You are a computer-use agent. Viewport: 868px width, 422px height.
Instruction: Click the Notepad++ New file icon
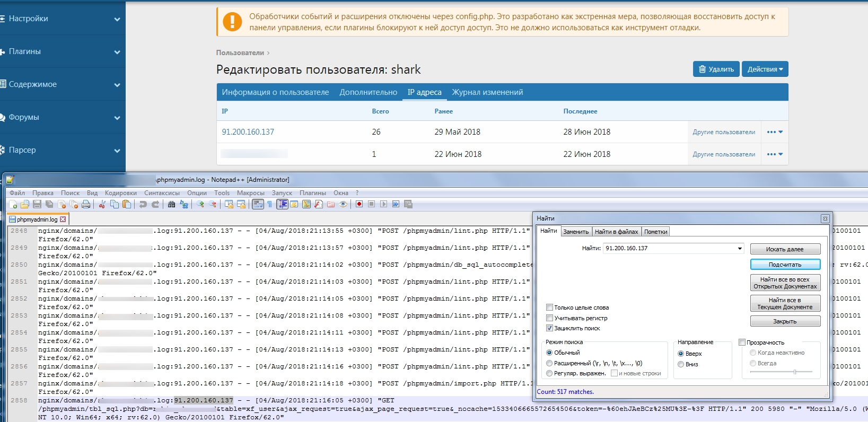click(13, 205)
